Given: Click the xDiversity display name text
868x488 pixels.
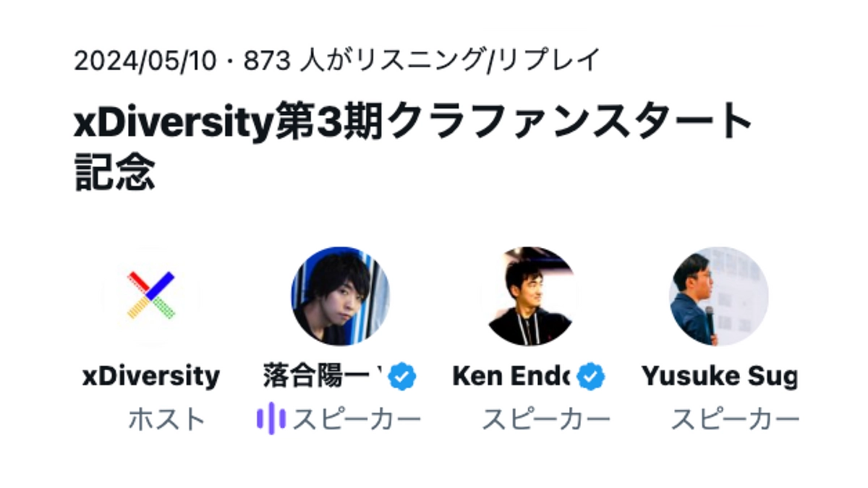Looking at the screenshot, I should 150,375.
